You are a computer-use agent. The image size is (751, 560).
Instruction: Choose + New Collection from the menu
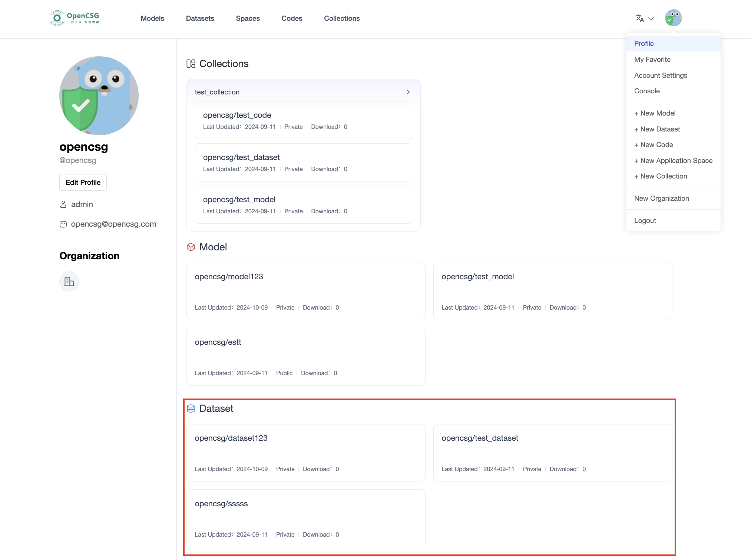661,176
